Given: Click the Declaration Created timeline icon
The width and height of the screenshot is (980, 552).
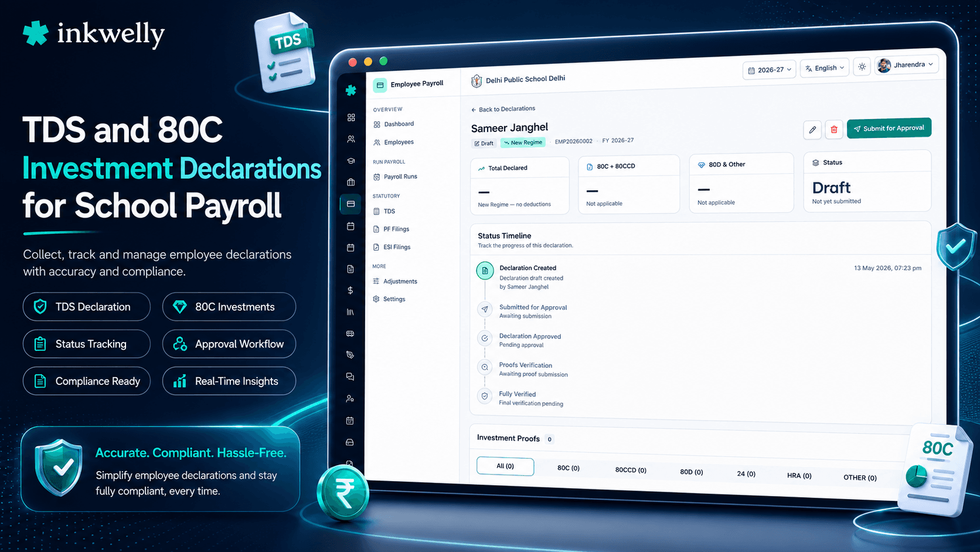Looking at the screenshot, I should click(x=485, y=270).
